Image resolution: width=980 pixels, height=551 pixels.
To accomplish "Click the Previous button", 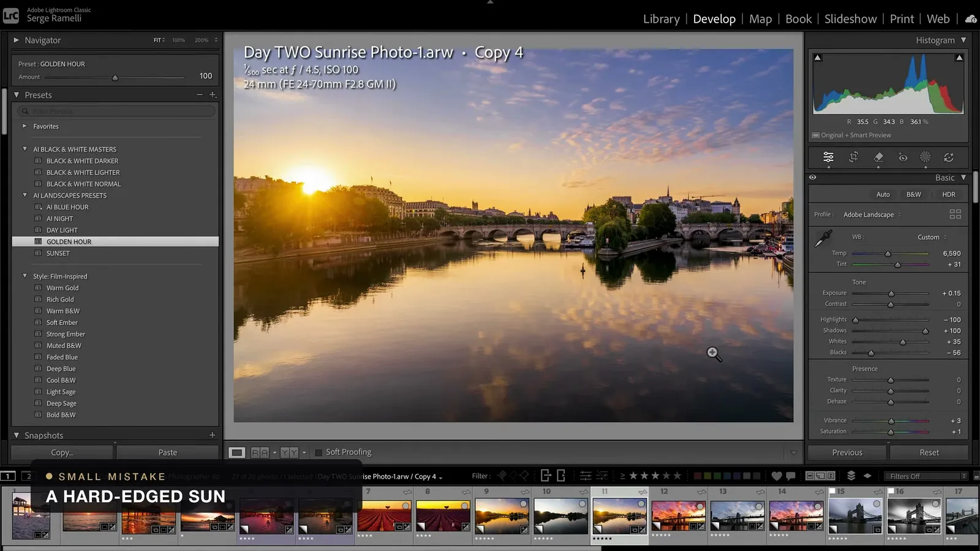I will pos(847,452).
